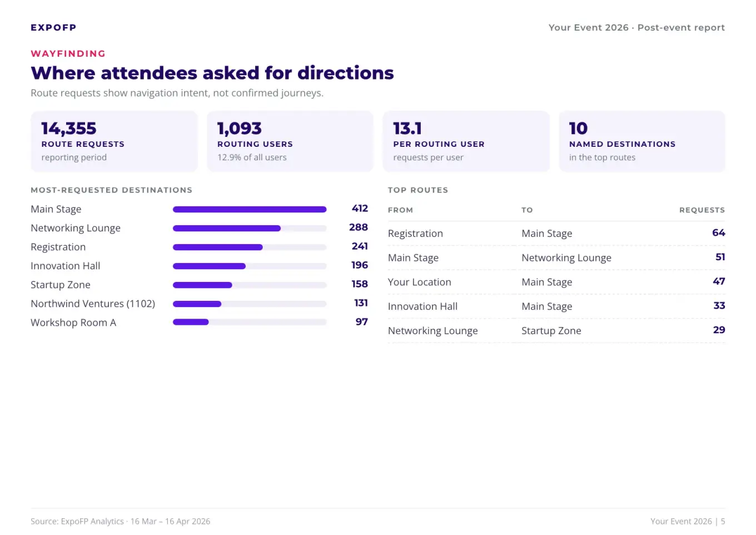Viewport: 756px width, 535px height.
Task: Click the 47 requests value
Action: pos(719,281)
